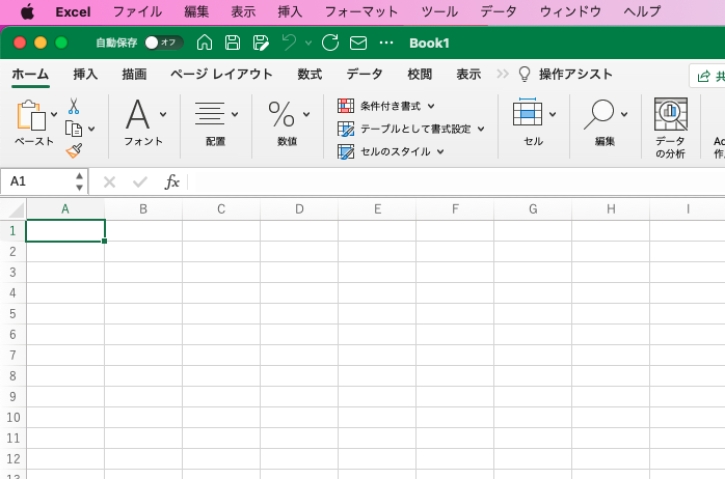Click the セルのスタイル icon
725x479 pixels.
pyautogui.click(x=345, y=152)
